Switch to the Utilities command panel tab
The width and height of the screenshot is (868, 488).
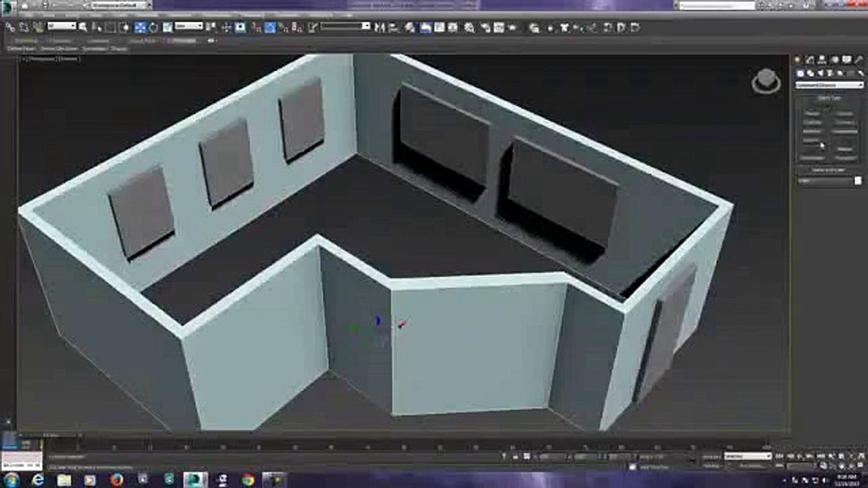pos(859,60)
